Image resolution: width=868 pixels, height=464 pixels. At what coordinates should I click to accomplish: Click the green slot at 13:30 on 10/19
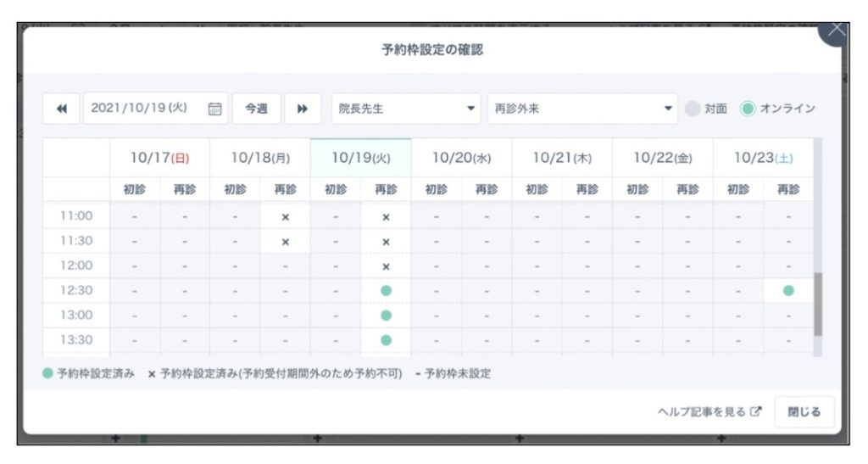coord(386,340)
